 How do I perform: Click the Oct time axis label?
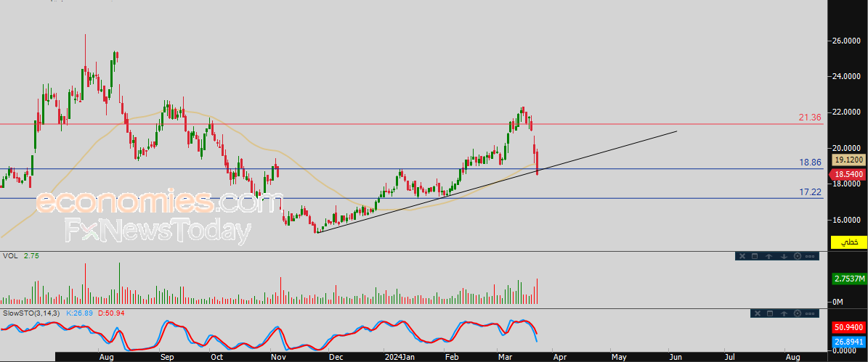click(x=216, y=357)
